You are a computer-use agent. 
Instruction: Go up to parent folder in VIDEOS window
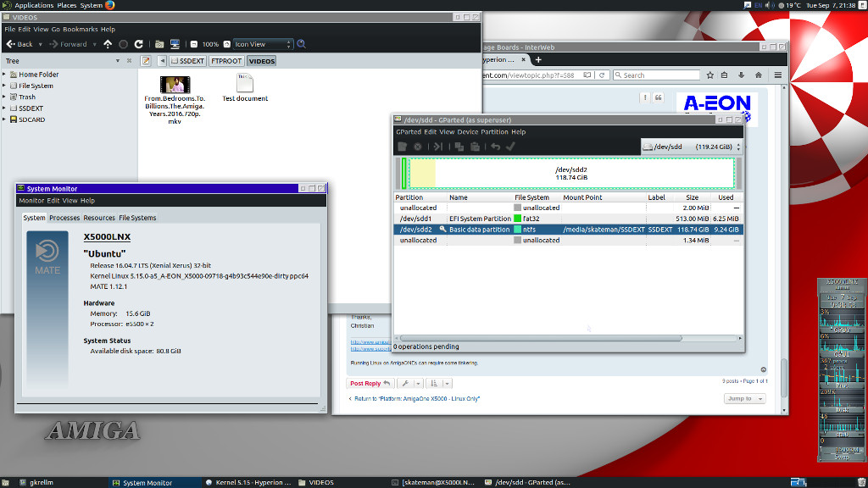pyautogui.click(x=108, y=44)
